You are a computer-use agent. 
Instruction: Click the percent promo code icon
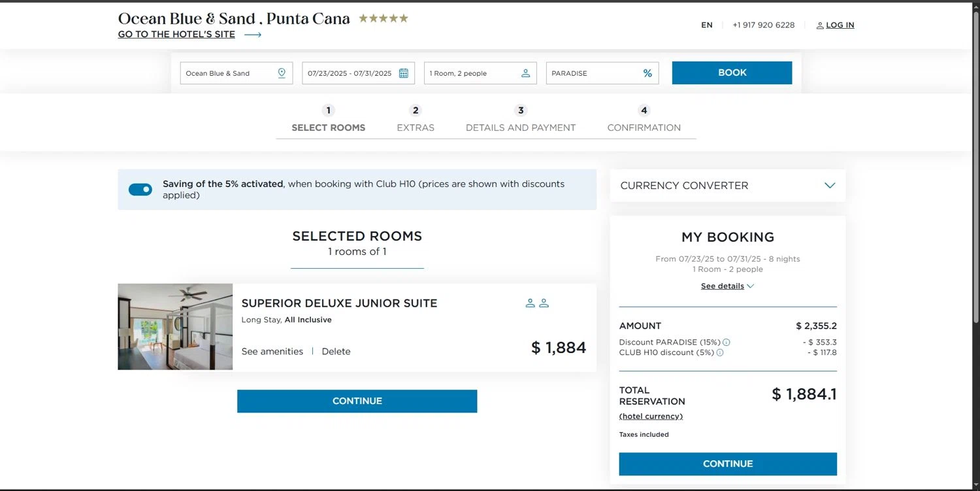647,73
